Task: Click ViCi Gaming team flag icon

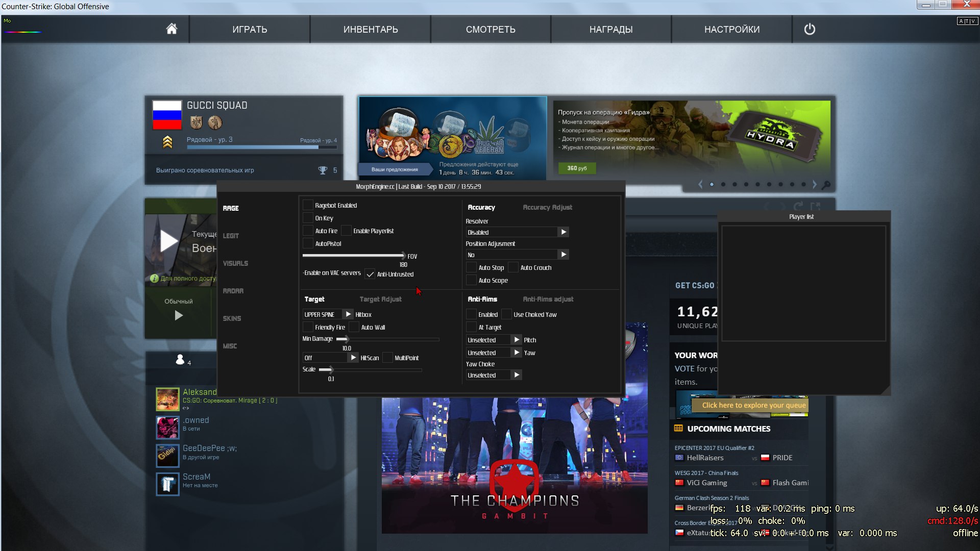Action: [679, 483]
